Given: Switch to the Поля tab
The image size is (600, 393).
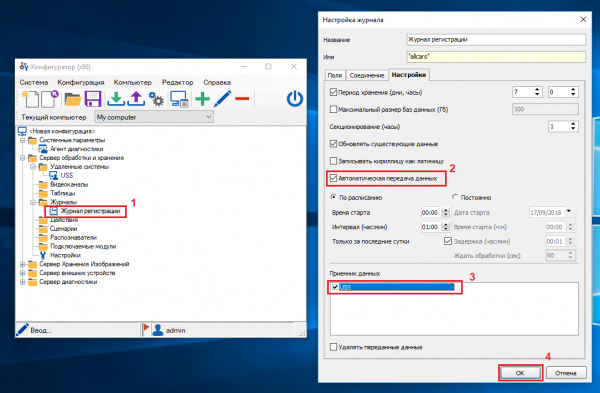Looking at the screenshot, I should [335, 75].
